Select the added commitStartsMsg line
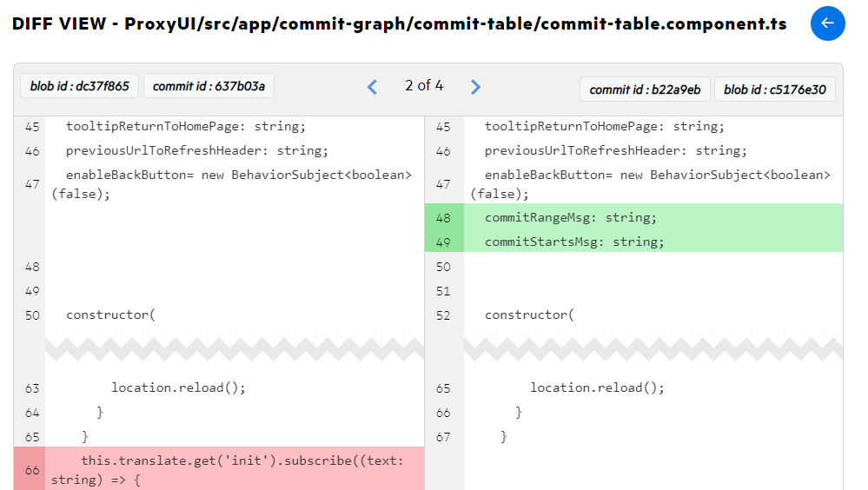This screenshot has width=868, height=490. click(x=574, y=242)
